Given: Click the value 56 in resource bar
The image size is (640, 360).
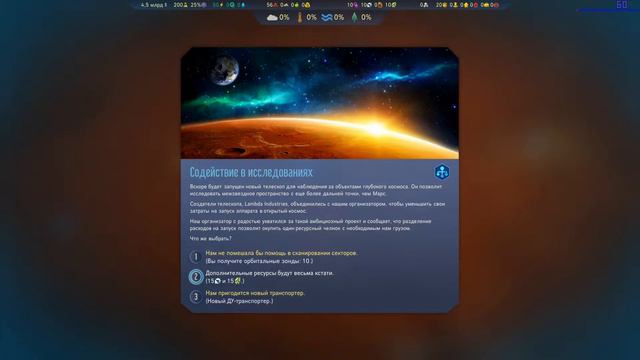Looking at the screenshot, I should coord(269,5).
